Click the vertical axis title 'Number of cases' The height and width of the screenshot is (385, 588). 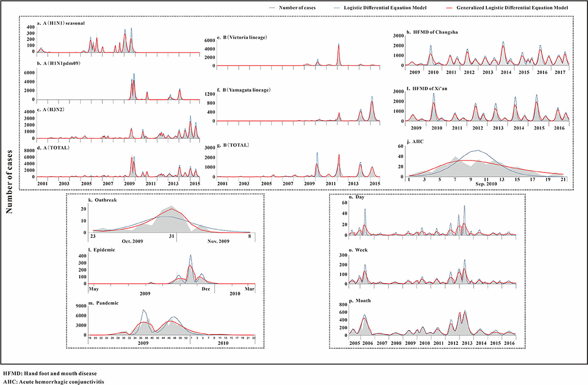pos(9,182)
